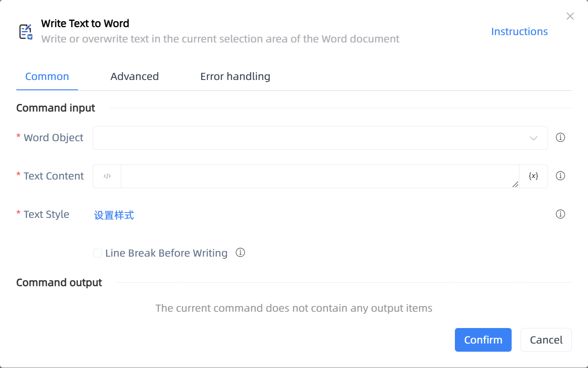Image resolution: width=588 pixels, height=368 pixels.
Task: Show info for Text Style field
Action: click(x=560, y=214)
